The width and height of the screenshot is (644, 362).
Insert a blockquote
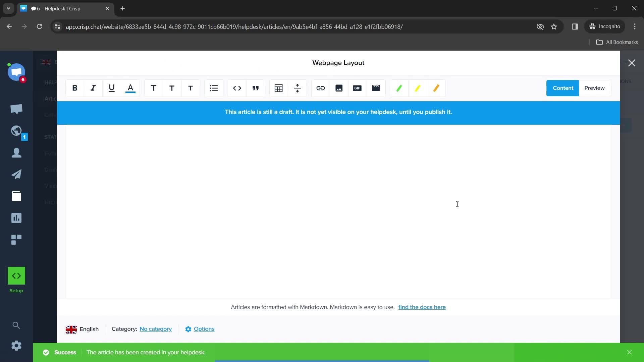tap(256, 88)
